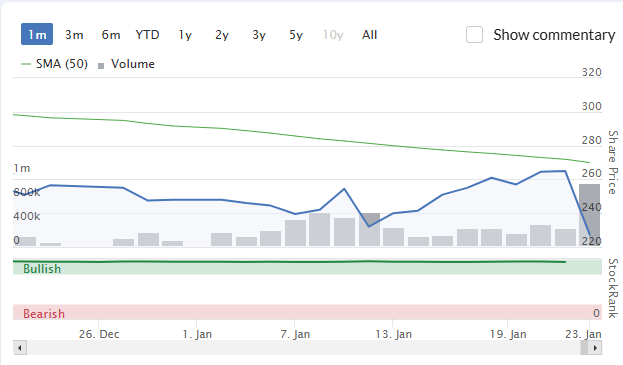Viewport: 623px width, 365px height.
Task: Switch chart to 3m range
Action: point(74,35)
